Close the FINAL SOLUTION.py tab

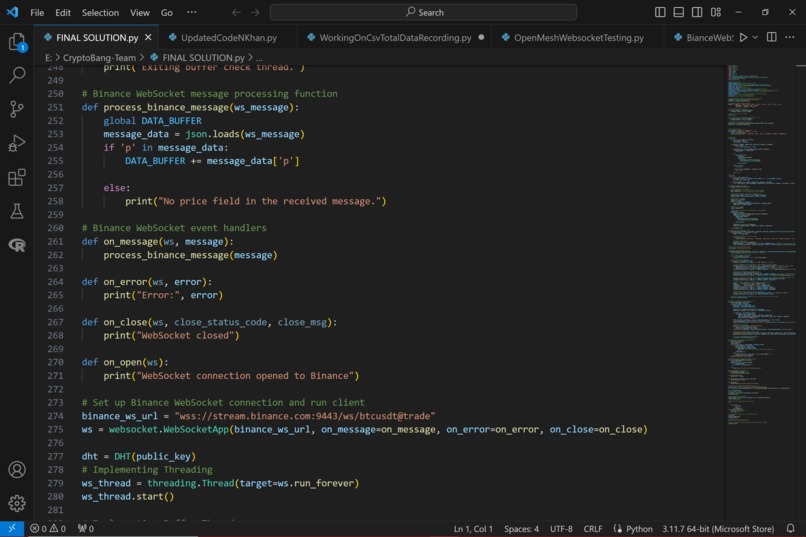click(148, 37)
